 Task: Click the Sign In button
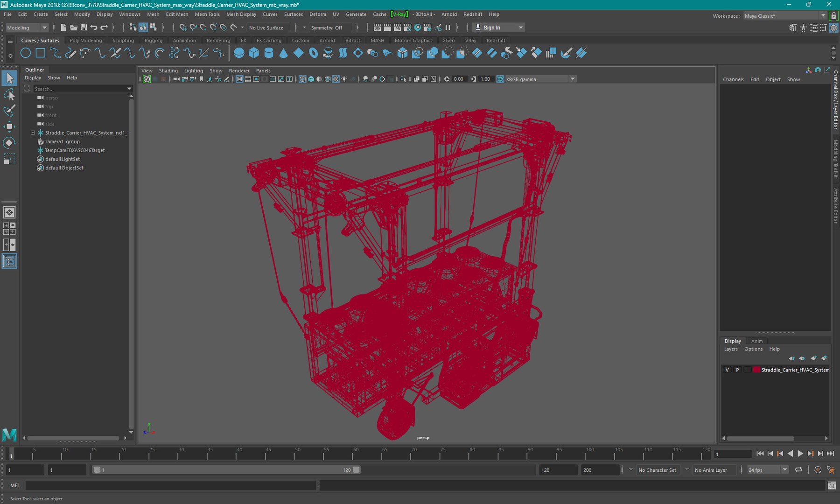(x=491, y=28)
